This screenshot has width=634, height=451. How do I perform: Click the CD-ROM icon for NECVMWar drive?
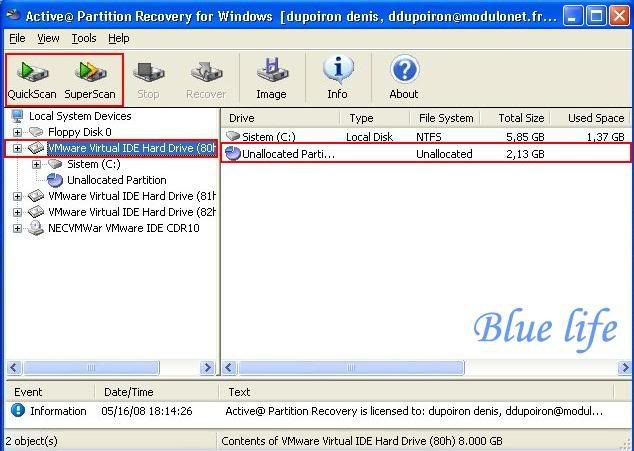36,228
